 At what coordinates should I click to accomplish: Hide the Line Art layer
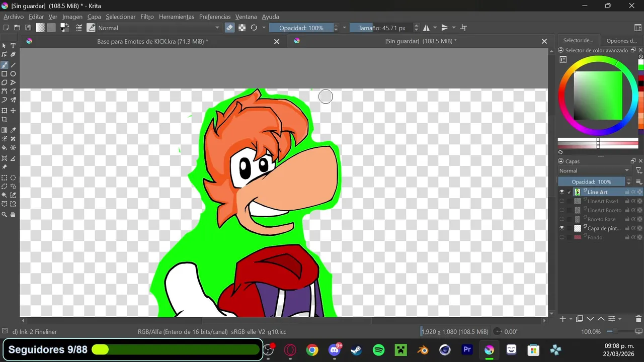coord(562,192)
